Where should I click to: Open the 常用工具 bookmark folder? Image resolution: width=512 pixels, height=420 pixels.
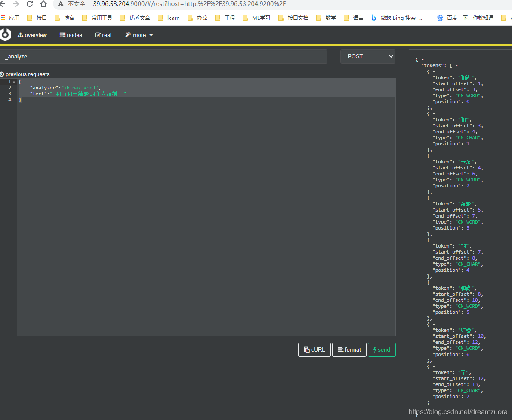click(x=97, y=18)
